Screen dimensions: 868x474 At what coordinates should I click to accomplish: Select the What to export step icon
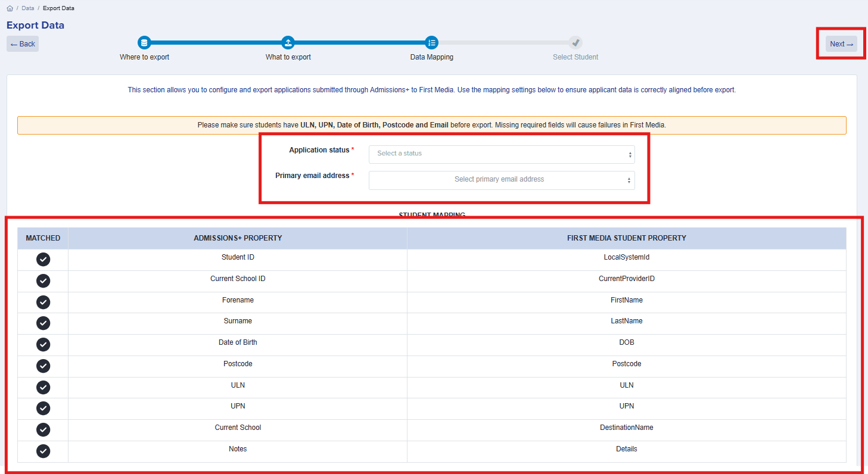tap(288, 43)
